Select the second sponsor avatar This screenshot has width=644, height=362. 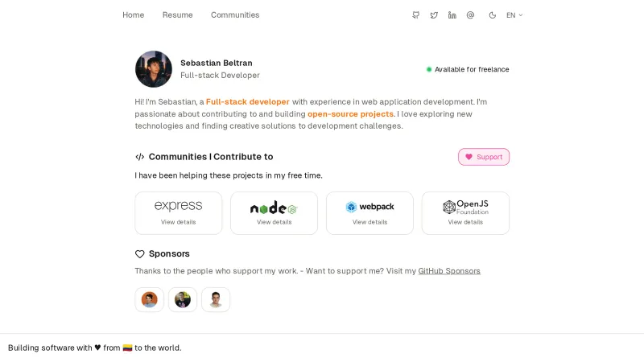tap(183, 300)
